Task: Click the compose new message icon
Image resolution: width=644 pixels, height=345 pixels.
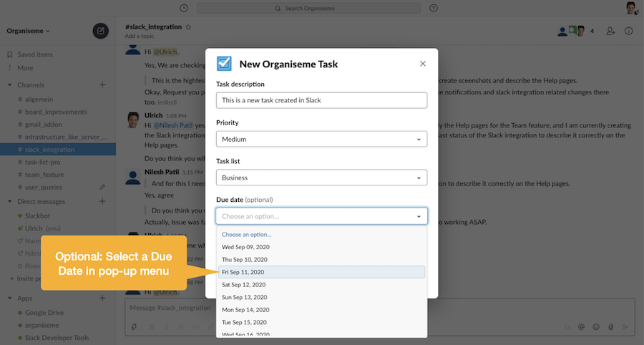Action: click(x=101, y=31)
